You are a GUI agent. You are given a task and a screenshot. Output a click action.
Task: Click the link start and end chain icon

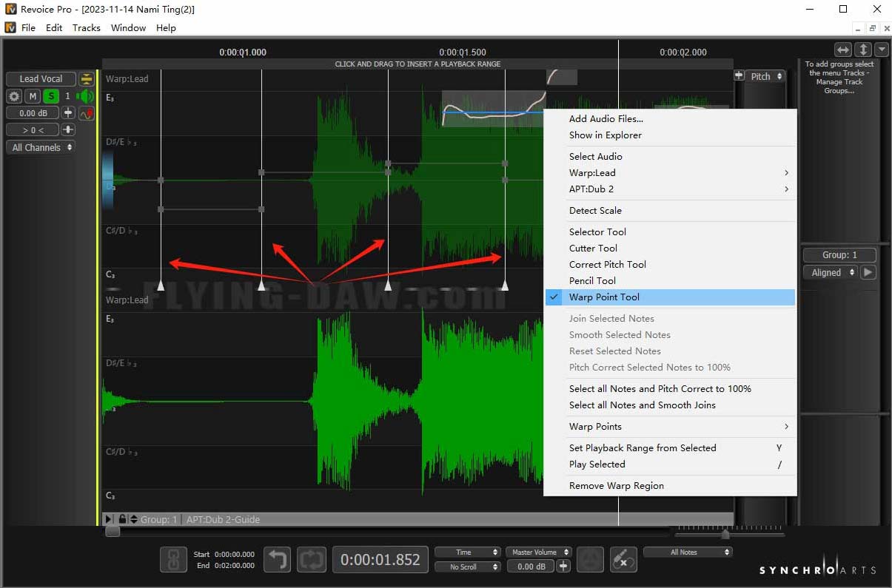click(x=173, y=560)
